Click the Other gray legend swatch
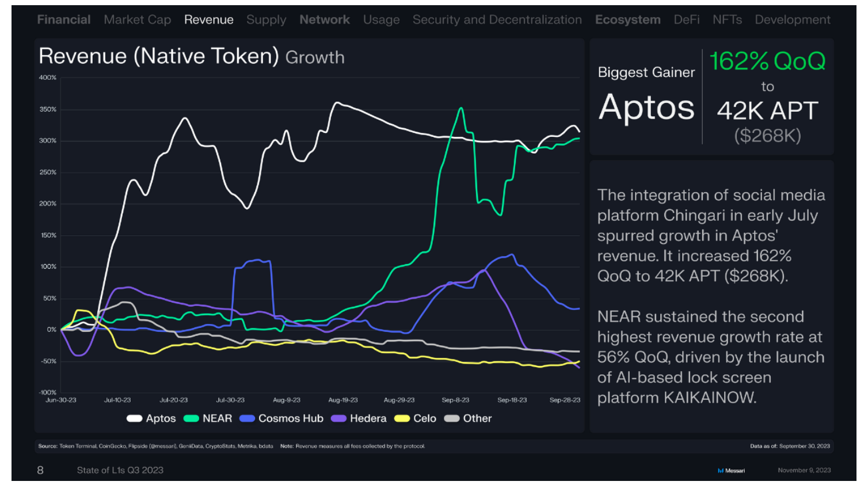 [x=452, y=418]
